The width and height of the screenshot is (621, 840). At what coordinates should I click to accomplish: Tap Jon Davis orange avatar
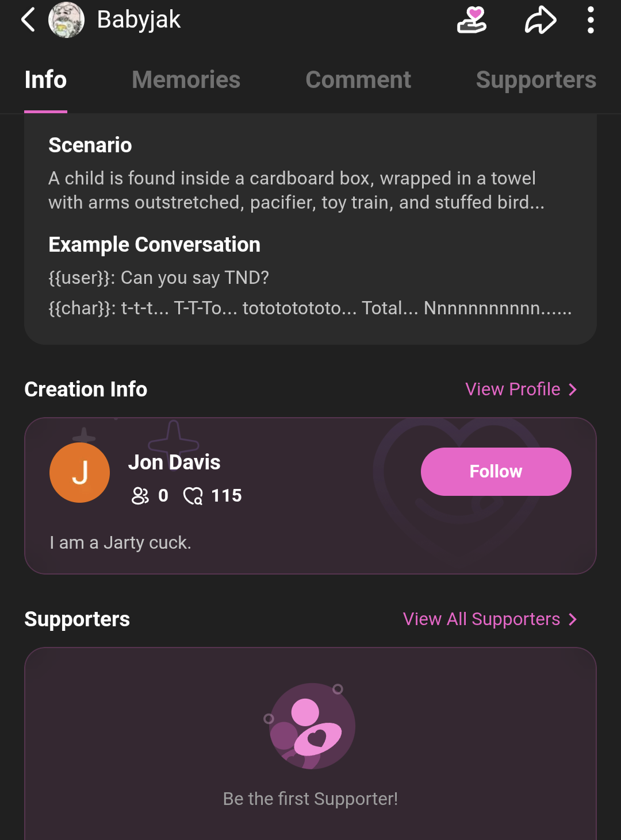tap(79, 472)
